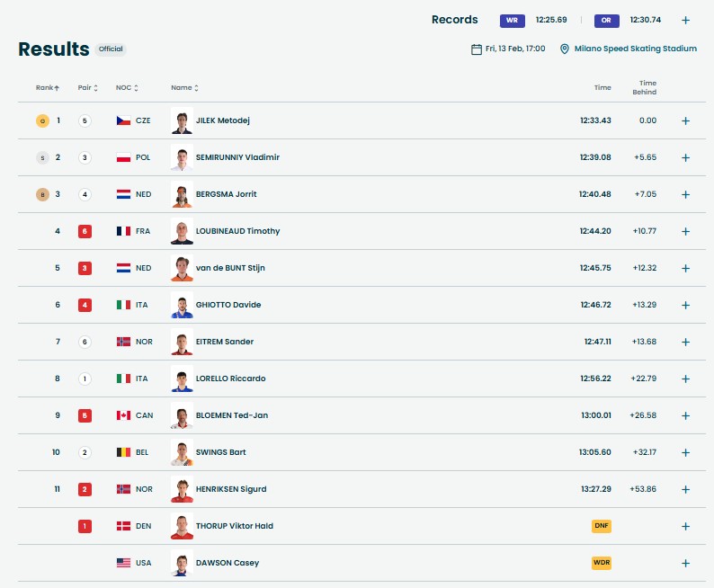Click the location pin icon by stadium name
This screenshot has height=588, width=714.
point(565,49)
